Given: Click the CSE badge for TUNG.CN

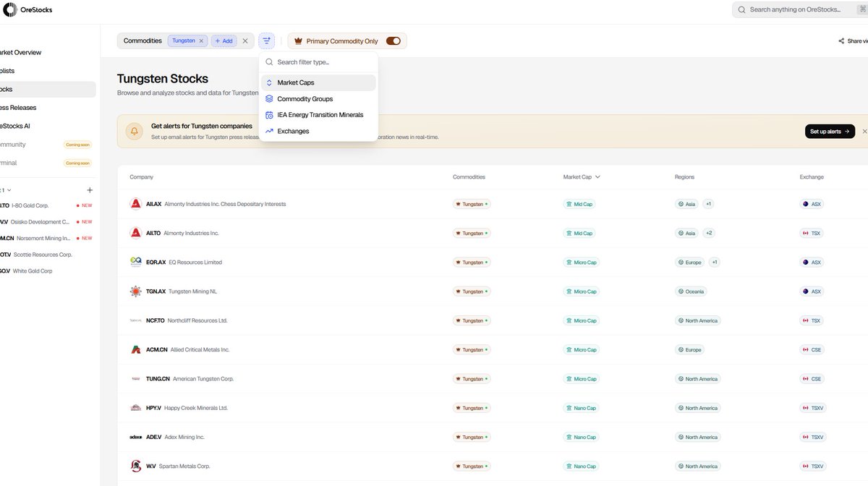Looking at the screenshot, I should pos(812,379).
